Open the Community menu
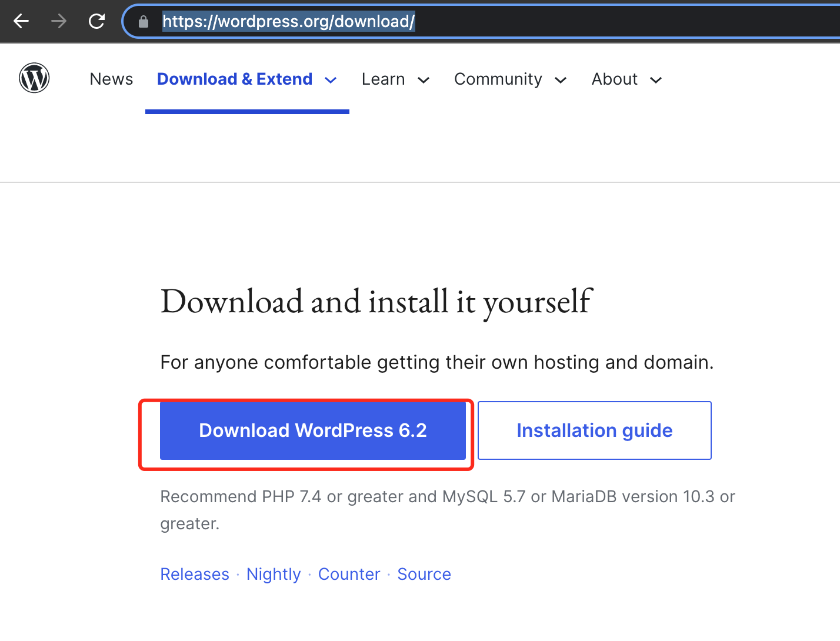The height and width of the screenshot is (641, 840). pos(498,79)
